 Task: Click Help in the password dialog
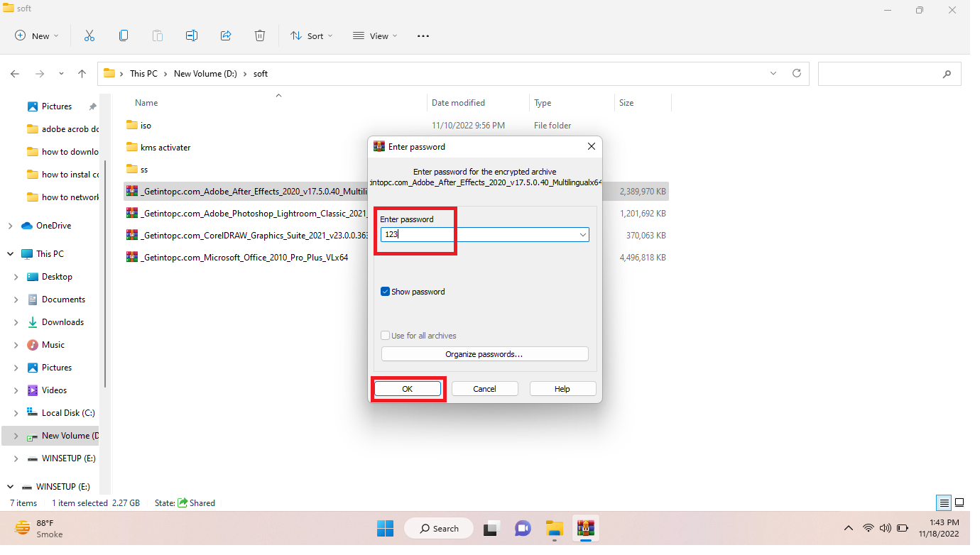coord(562,389)
